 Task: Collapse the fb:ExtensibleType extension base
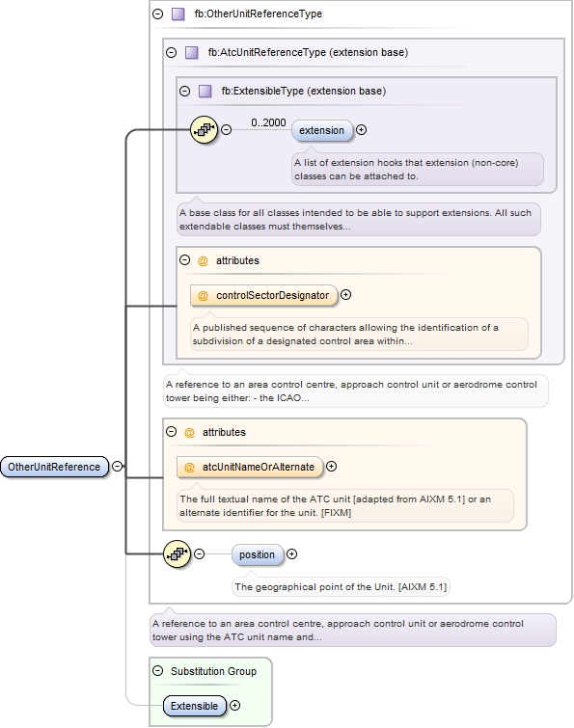tap(185, 91)
